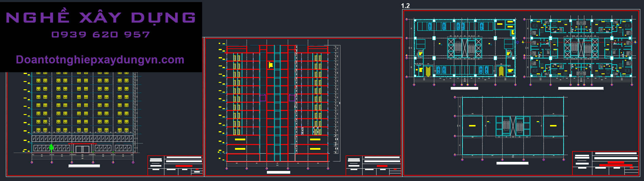Select the title block of the elevation sheet

pos(175,165)
